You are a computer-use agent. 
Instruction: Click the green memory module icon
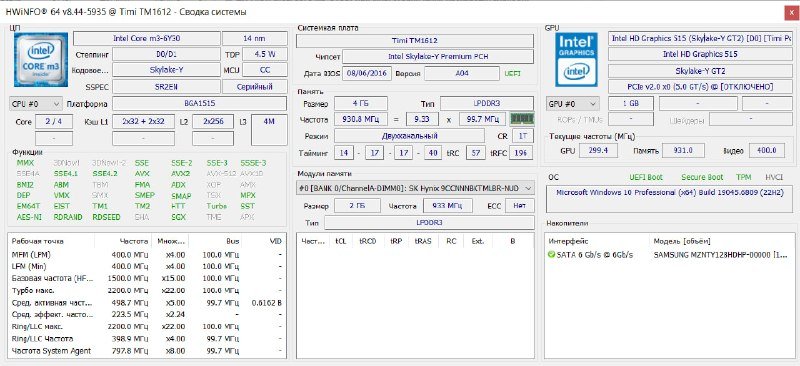pyautogui.click(x=521, y=119)
